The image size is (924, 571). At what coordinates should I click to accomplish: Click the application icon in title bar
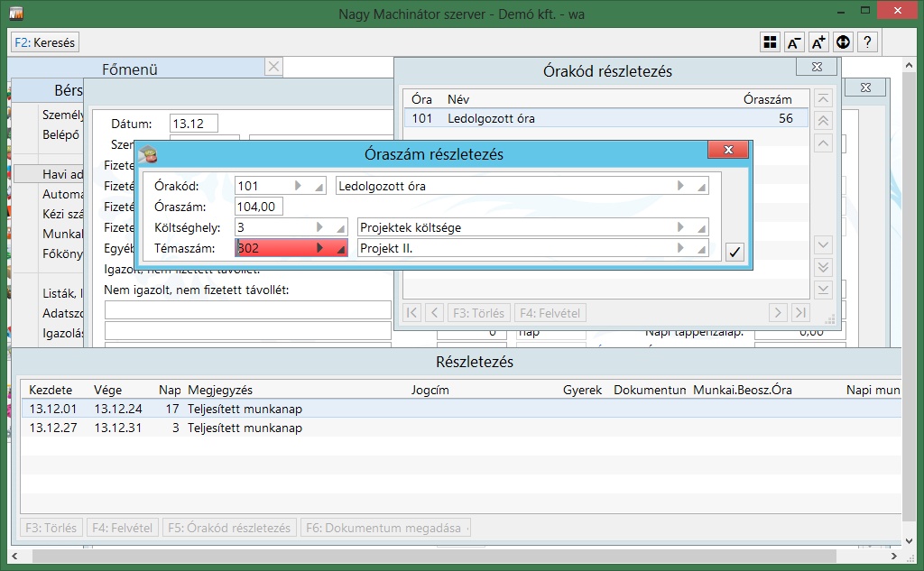[16, 14]
